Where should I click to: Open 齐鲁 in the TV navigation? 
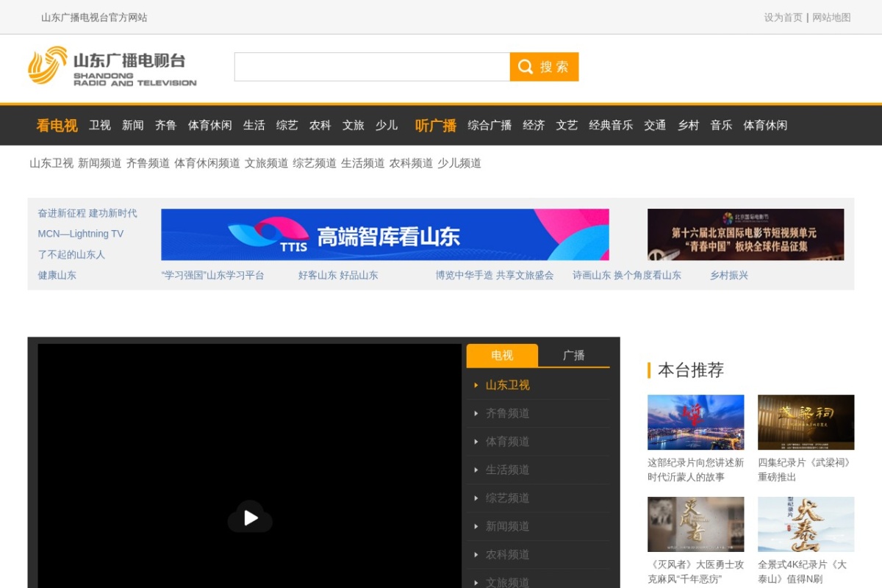(x=166, y=126)
